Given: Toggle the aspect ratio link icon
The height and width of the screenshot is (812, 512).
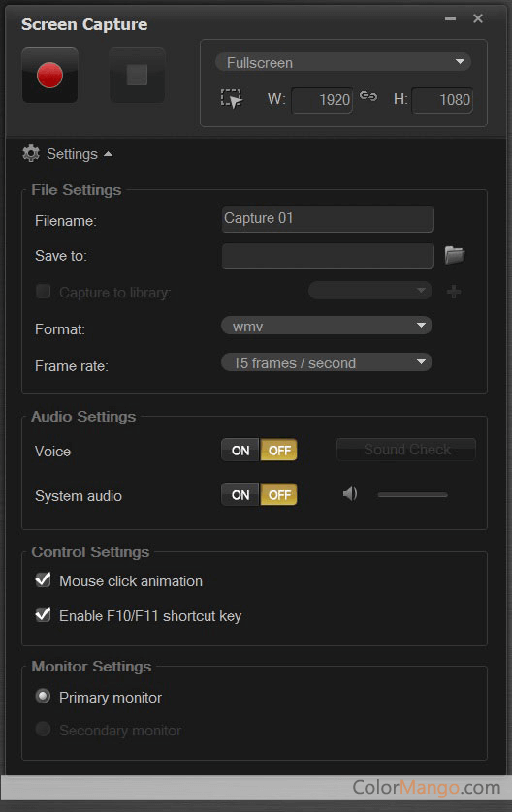Looking at the screenshot, I should coord(368,96).
